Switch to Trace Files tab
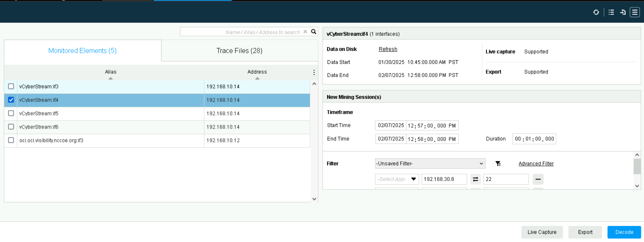644x242 pixels. coord(239,51)
